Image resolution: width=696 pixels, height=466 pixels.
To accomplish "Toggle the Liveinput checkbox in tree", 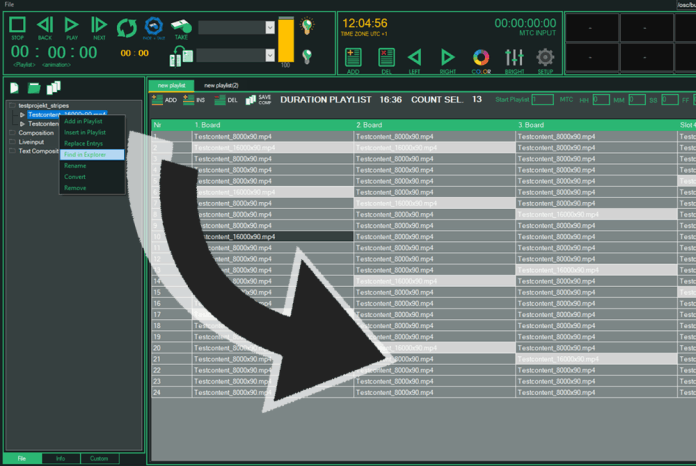I will (11, 142).
